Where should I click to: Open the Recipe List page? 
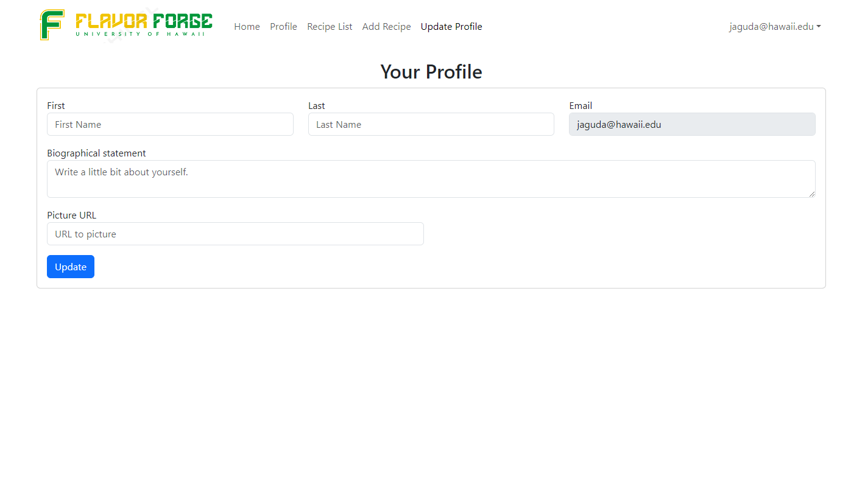coord(330,27)
